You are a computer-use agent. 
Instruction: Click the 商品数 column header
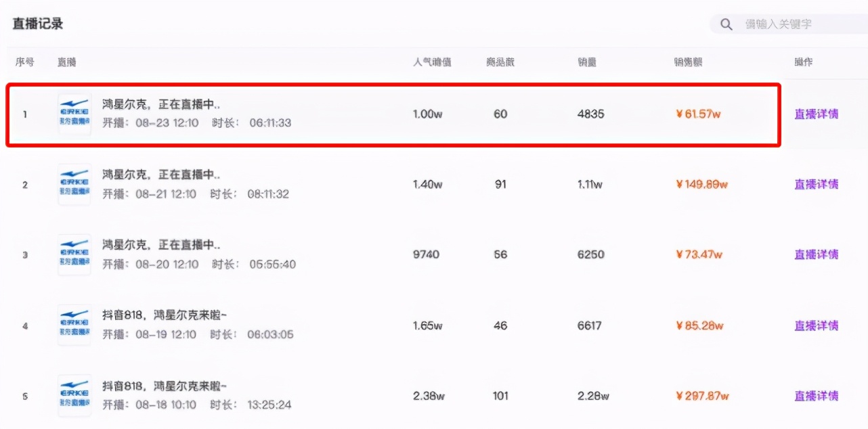pyautogui.click(x=500, y=62)
